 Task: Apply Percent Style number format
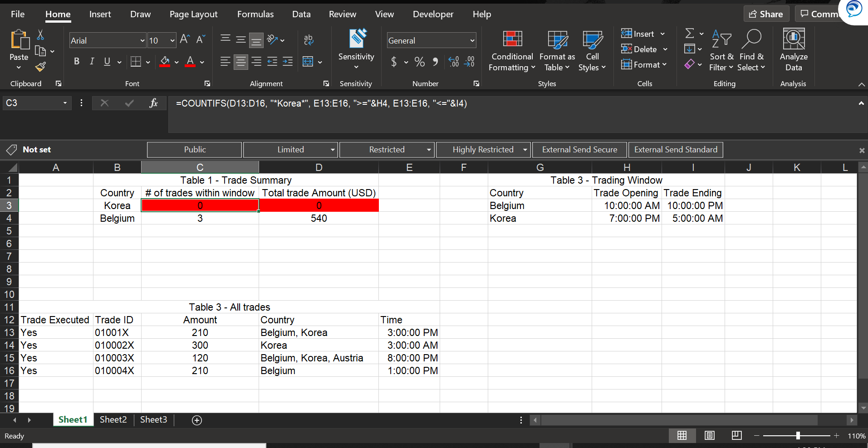[420, 62]
